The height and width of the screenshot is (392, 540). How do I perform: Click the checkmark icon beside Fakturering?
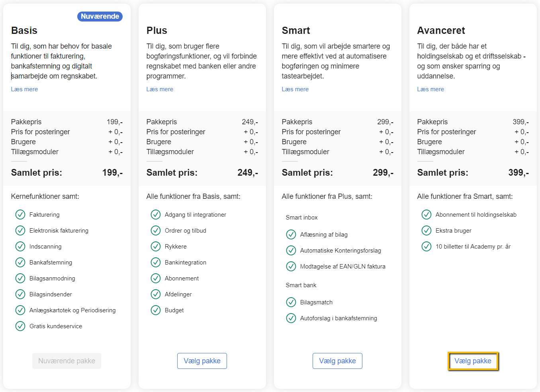(20, 215)
